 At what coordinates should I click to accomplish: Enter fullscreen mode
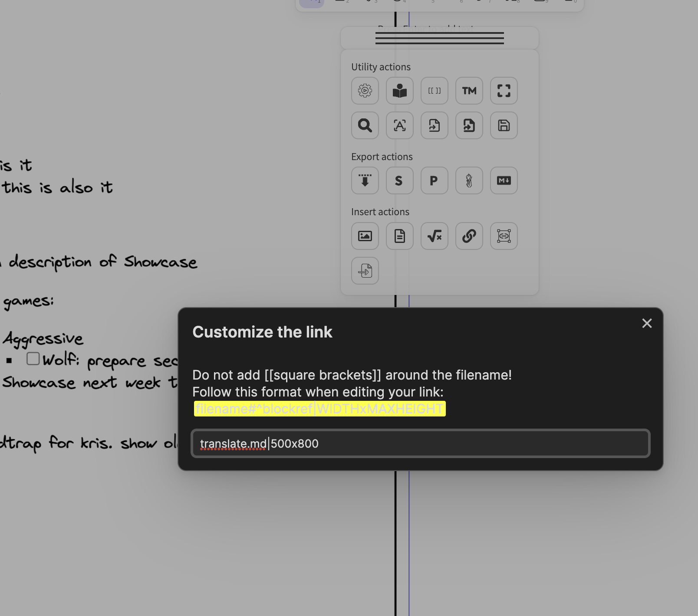tap(504, 91)
